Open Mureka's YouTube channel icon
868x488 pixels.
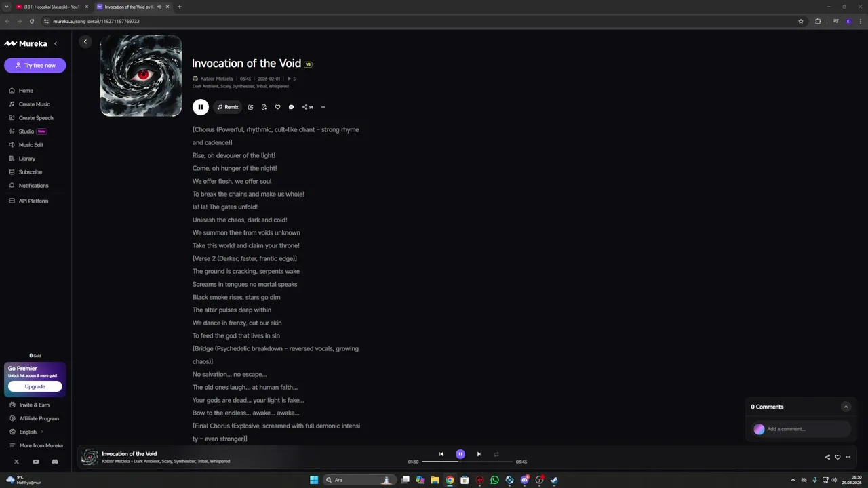click(36, 462)
